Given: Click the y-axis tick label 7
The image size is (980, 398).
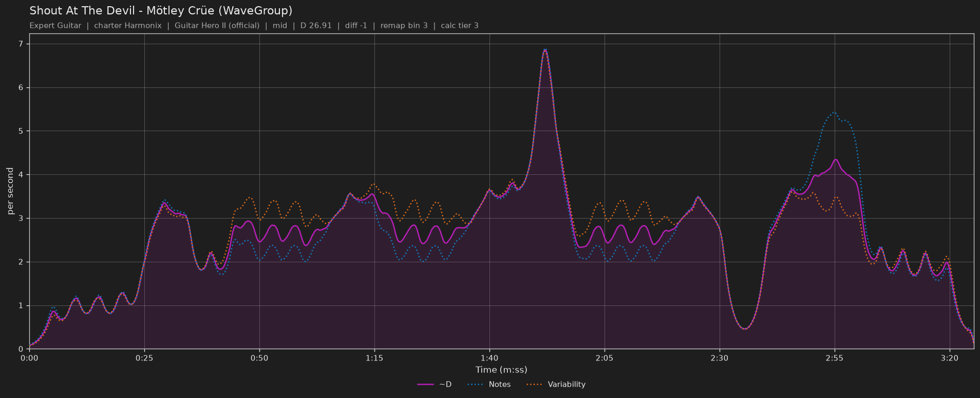Looking at the screenshot, I should (21, 44).
